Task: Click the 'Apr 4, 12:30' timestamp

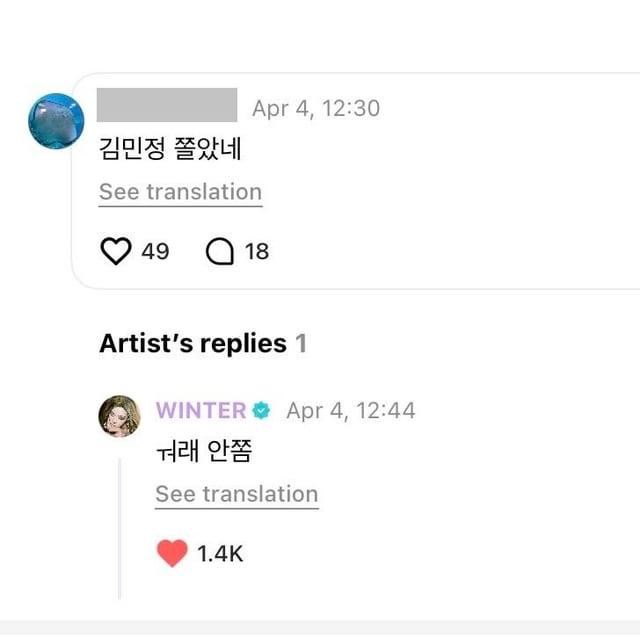Action: coord(316,108)
